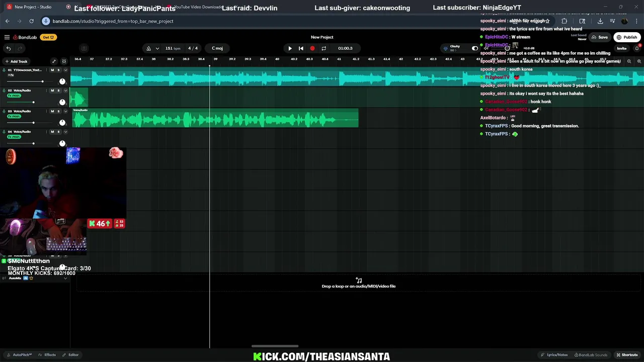The height and width of the screenshot is (362, 644).
Task: Select the track 04 microphone icon
Action: pyautogui.click(x=4, y=132)
